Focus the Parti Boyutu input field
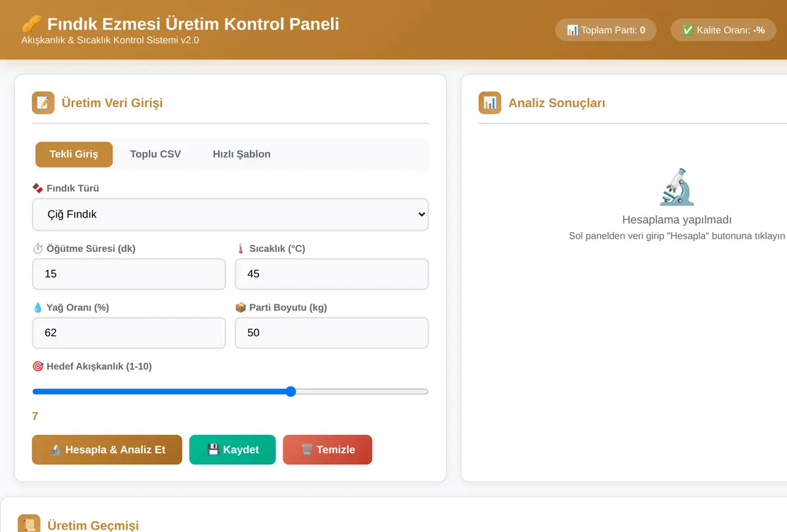 pos(332,333)
